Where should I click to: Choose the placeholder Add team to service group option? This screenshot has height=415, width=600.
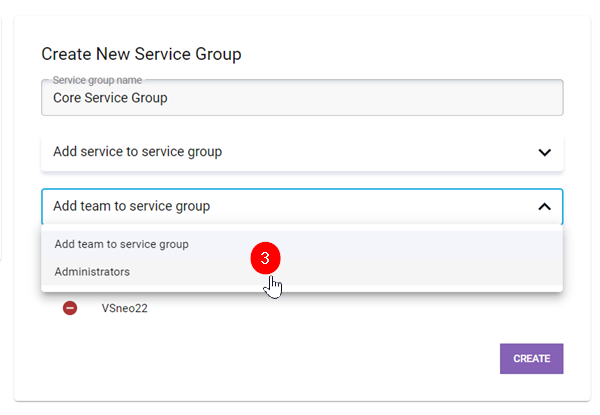point(121,244)
